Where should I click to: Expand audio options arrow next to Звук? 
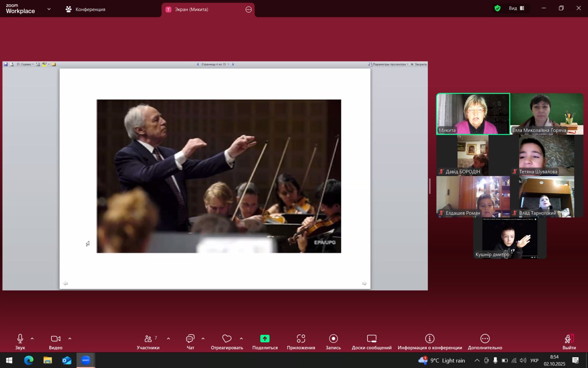32,339
